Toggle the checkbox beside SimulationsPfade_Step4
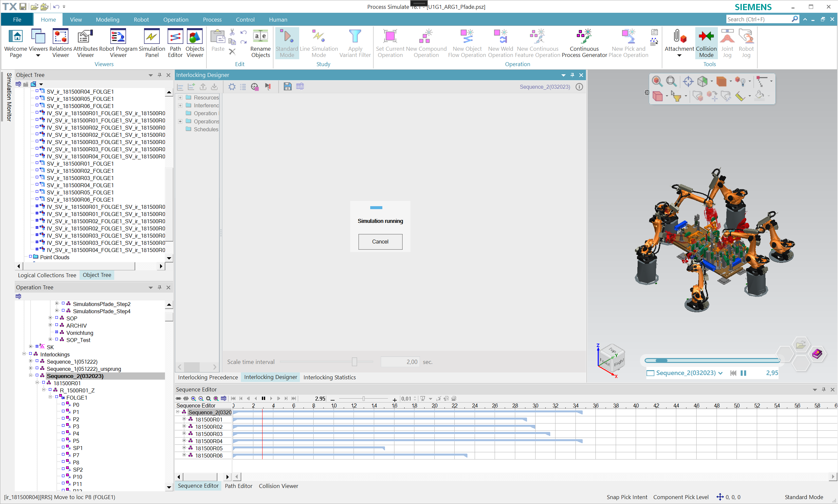 (x=63, y=310)
